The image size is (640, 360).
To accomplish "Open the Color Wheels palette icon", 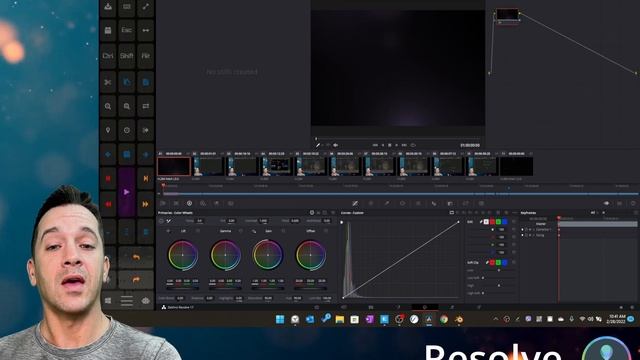I will tap(189, 203).
